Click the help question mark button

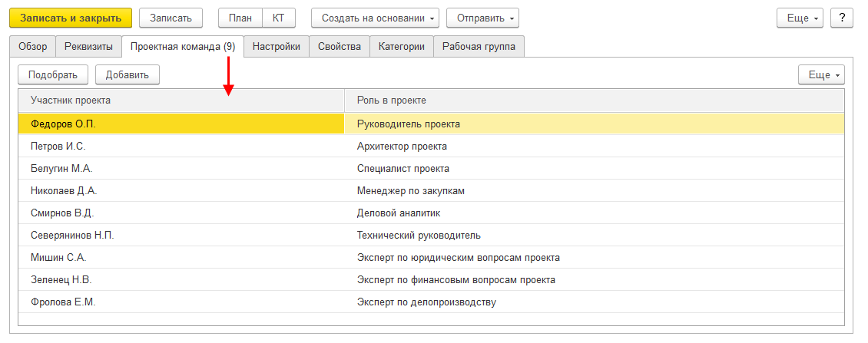842,18
